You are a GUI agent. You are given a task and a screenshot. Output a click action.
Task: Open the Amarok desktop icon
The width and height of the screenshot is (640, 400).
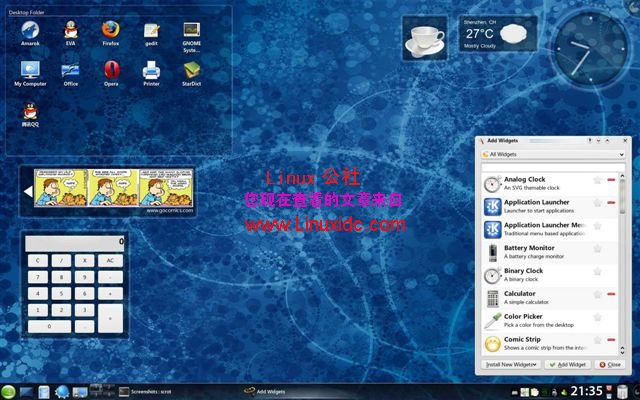click(30, 32)
